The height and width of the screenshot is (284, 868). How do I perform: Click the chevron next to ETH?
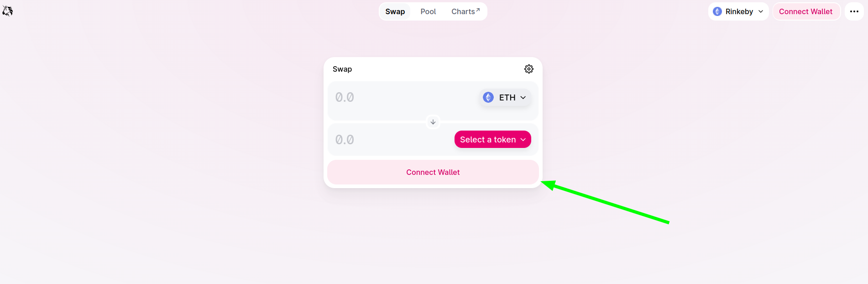523,97
